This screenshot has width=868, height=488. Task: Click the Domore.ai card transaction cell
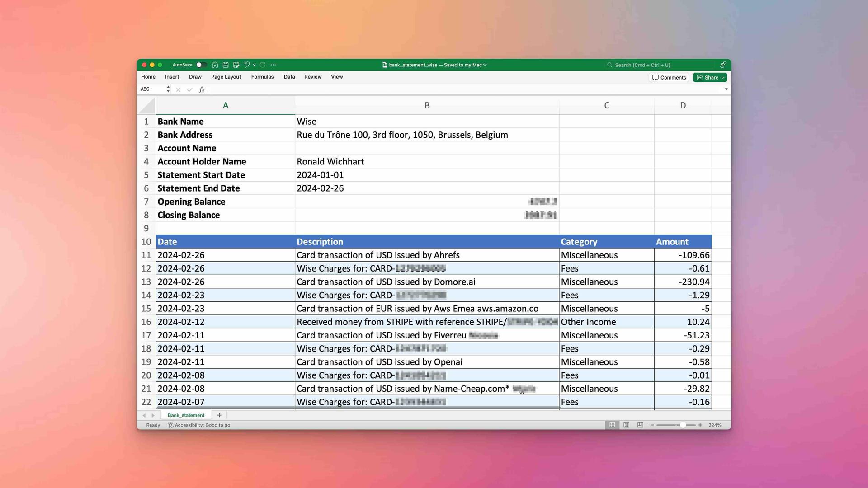(427, 282)
